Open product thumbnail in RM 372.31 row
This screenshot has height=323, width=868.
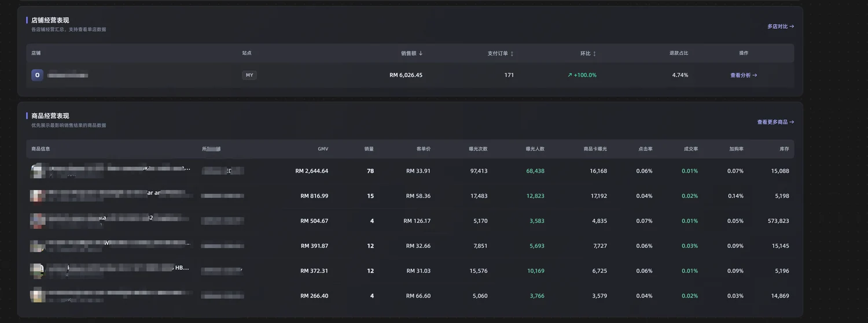37,270
